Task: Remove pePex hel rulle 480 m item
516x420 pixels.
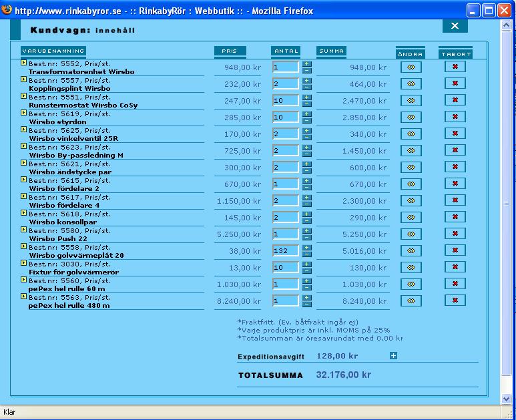Action: [455, 300]
